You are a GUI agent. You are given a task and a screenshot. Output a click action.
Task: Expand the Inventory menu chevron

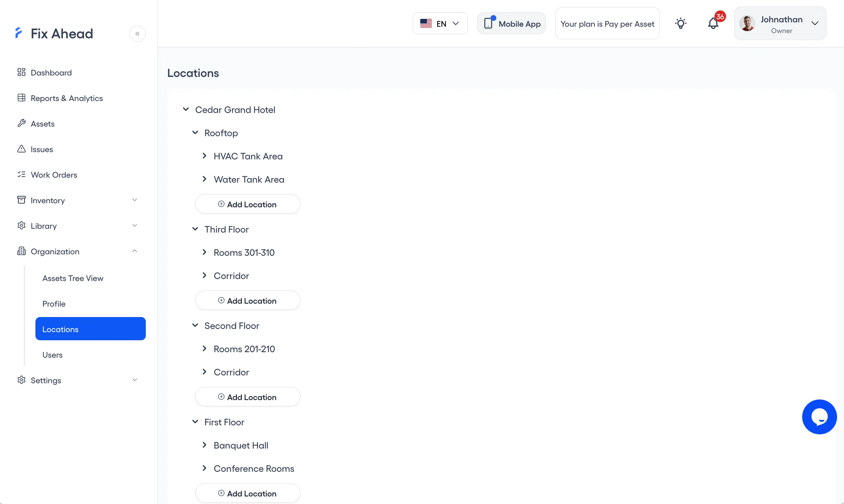pyautogui.click(x=134, y=200)
